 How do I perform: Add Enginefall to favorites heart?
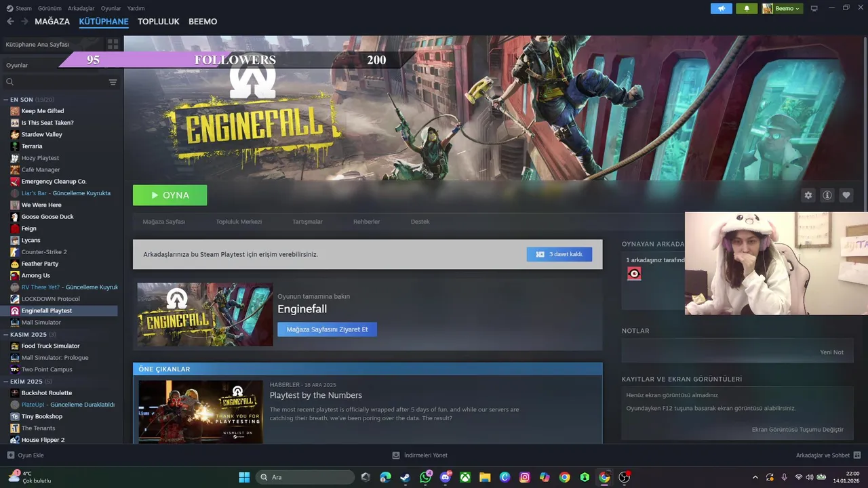pyautogui.click(x=846, y=195)
